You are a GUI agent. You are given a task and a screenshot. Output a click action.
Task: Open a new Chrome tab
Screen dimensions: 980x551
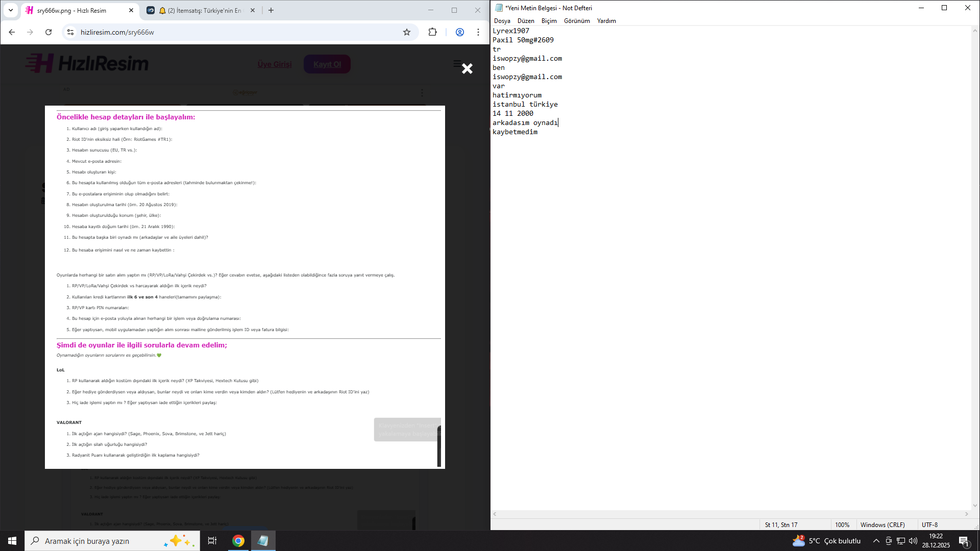271,10
